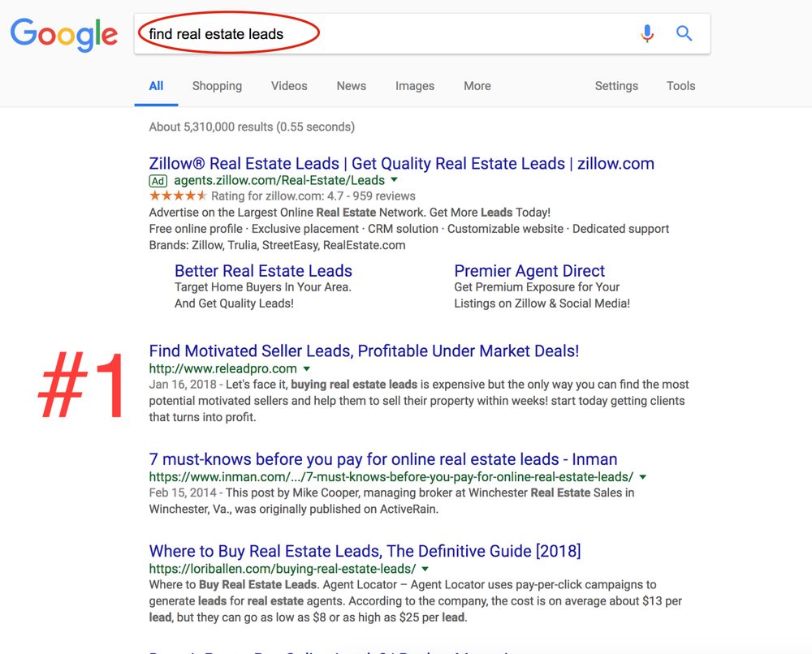Click the 'Feb 15, 2014' snippet date
Screen dimensions: 812x654
point(183,493)
